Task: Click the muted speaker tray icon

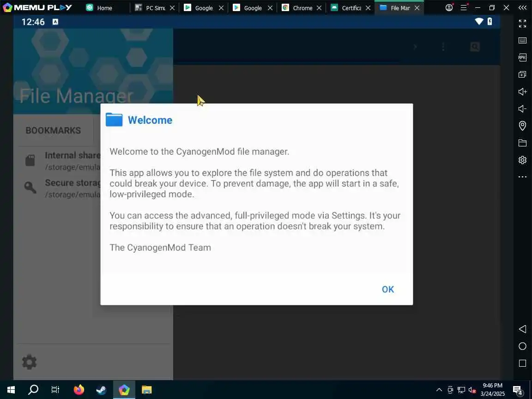Action: point(472,390)
